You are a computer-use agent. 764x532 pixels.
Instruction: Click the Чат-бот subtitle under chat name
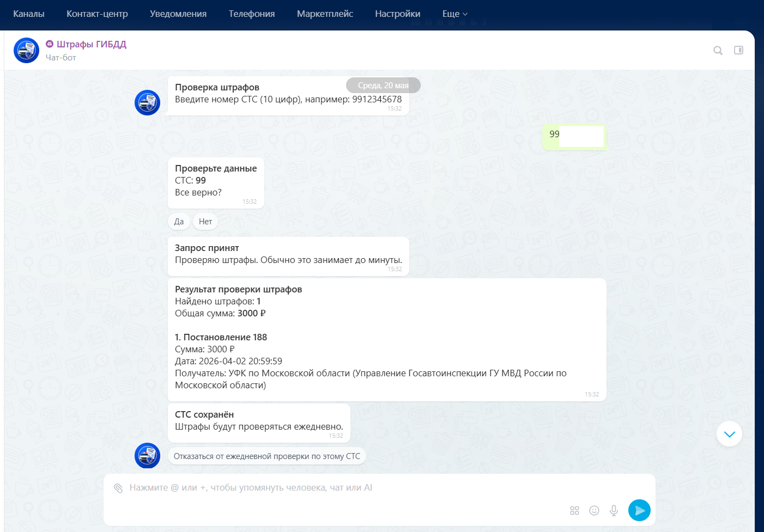[x=60, y=58]
